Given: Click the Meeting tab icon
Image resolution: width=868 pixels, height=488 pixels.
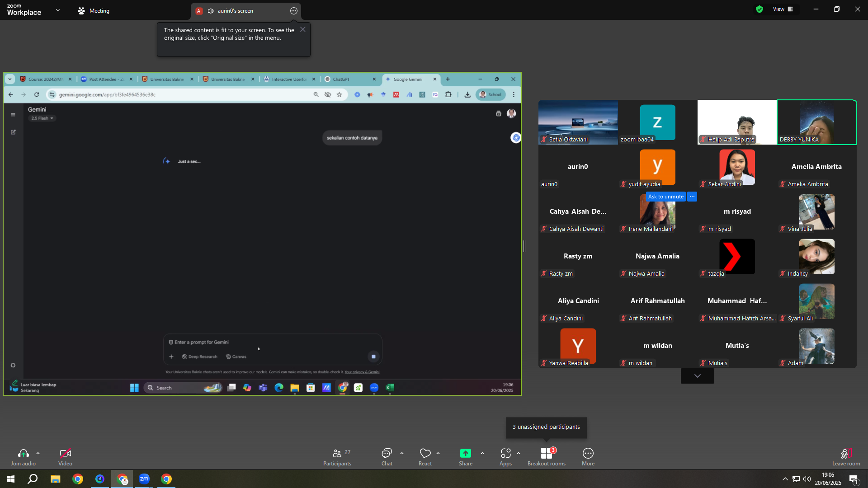Looking at the screenshot, I should click(x=81, y=11).
